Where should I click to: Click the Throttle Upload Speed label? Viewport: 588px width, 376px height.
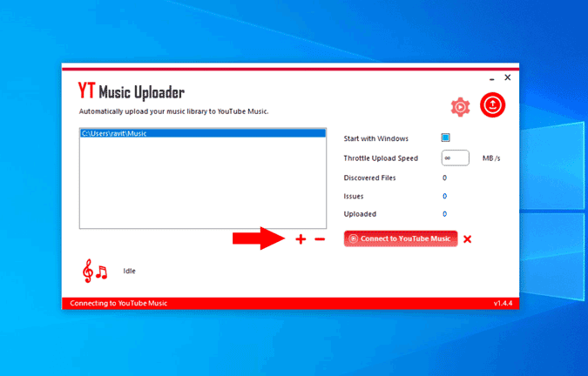click(x=381, y=158)
